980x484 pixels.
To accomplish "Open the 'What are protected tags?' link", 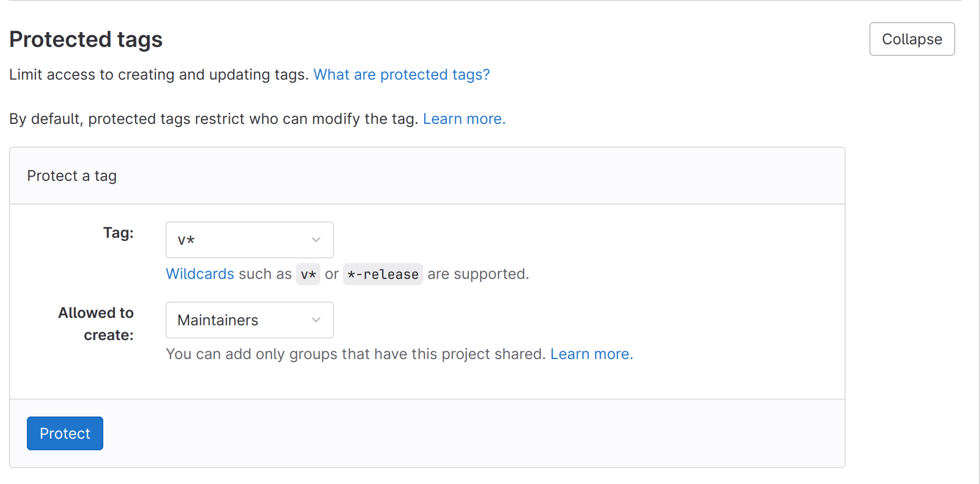I will coord(401,75).
